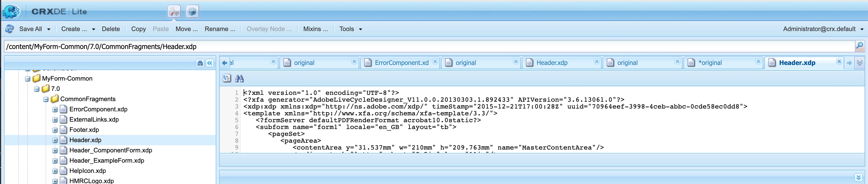868x184 pixels.
Task: Select Header_ExampleForm.xdp in the tree
Action: click(x=107, y=160)
